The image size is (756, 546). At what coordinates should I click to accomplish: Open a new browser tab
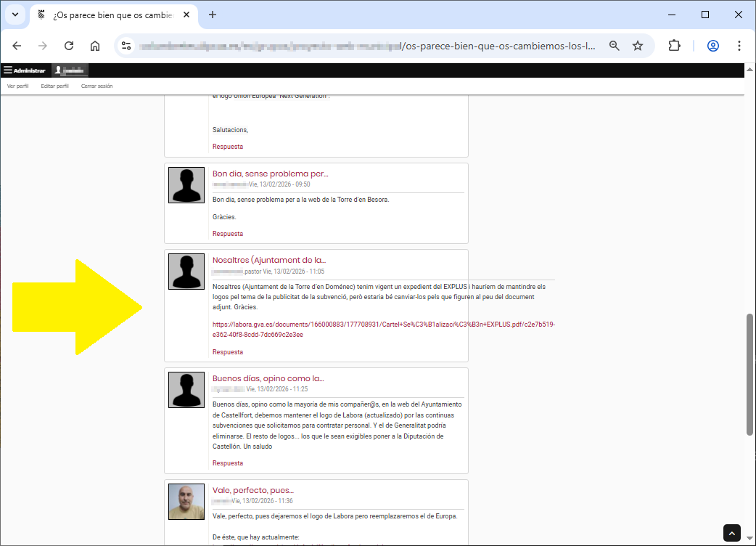click(212, 15)
